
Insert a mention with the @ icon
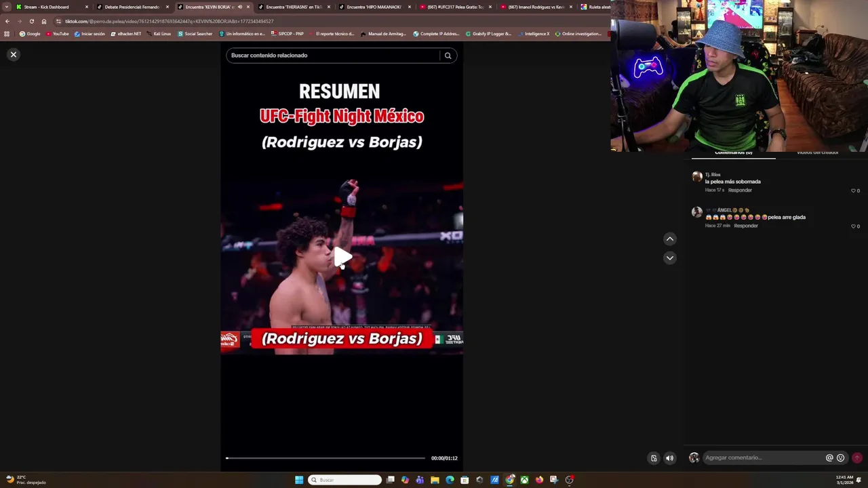click(x=829, y=458)
